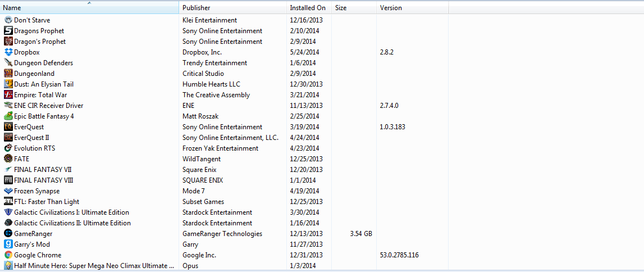Select the Garry's Mod icon
The image size is (644, 272).
tap(8, 244)
